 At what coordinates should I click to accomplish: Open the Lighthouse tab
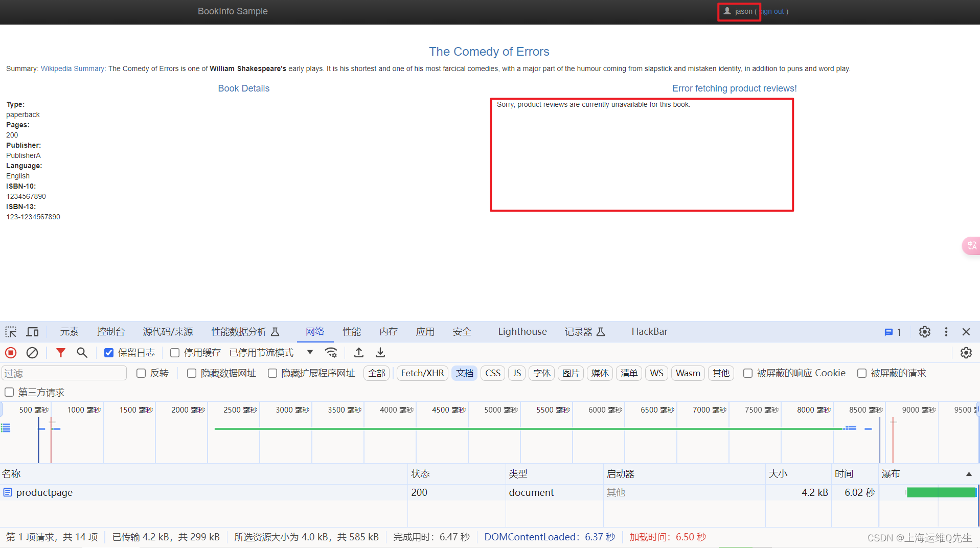pyautogui.click(x=522, y=332)
